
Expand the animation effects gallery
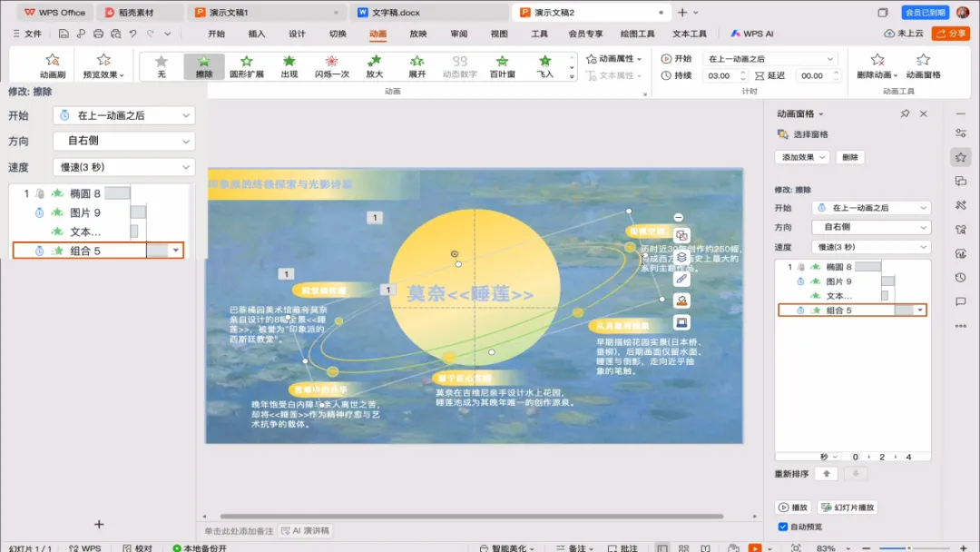coord(572,76)
